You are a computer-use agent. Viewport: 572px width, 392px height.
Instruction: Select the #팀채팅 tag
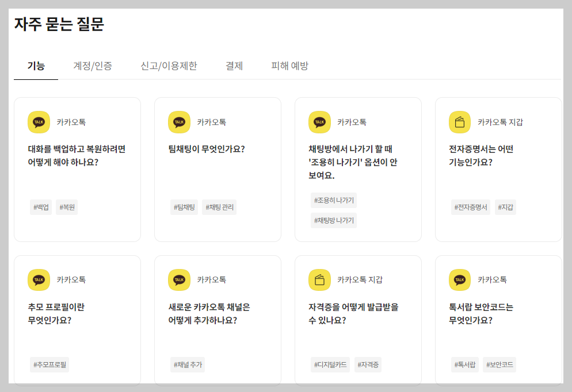click(x=184, y=207)
